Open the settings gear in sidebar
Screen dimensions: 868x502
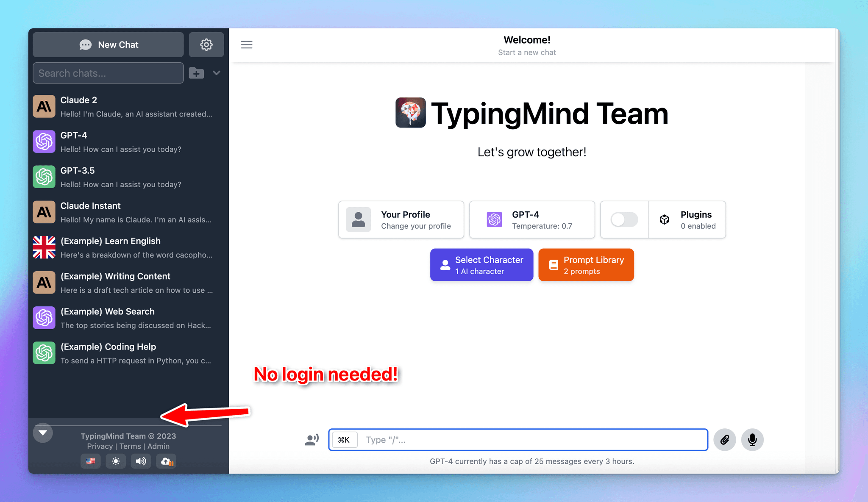(x=206, y=44)
